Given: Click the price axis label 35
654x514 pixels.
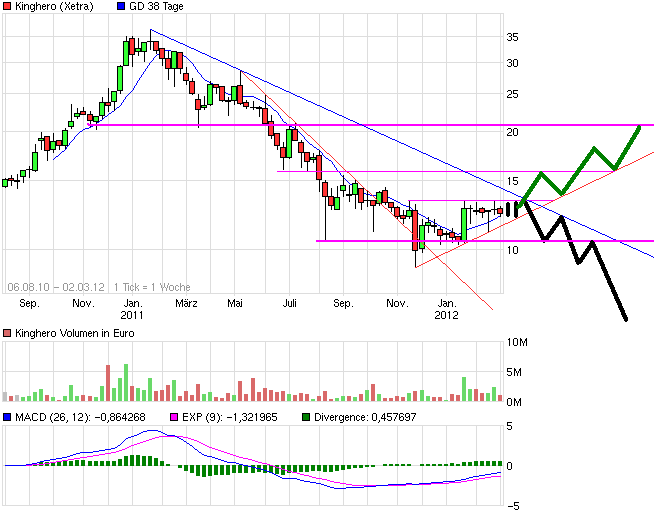Looking at the screenshot, I should pos(512,37).
